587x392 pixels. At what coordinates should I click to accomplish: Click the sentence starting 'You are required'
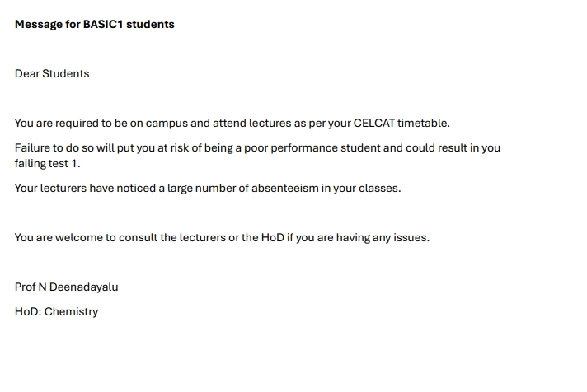(x=232, y=123)
